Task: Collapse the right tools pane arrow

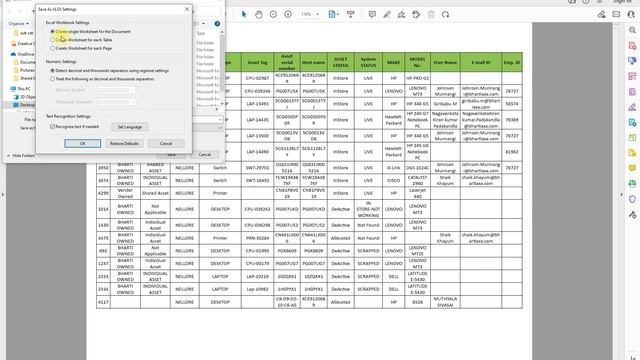Action: tap(622, 195)
